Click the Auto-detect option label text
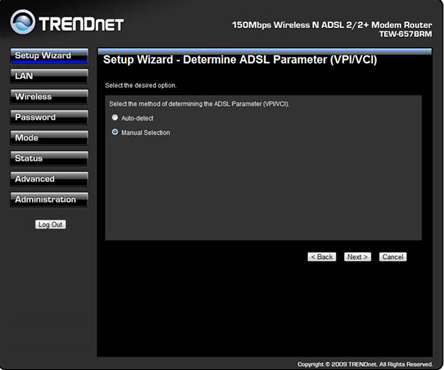The image size is (444, 370). click(x=137, y=118)
